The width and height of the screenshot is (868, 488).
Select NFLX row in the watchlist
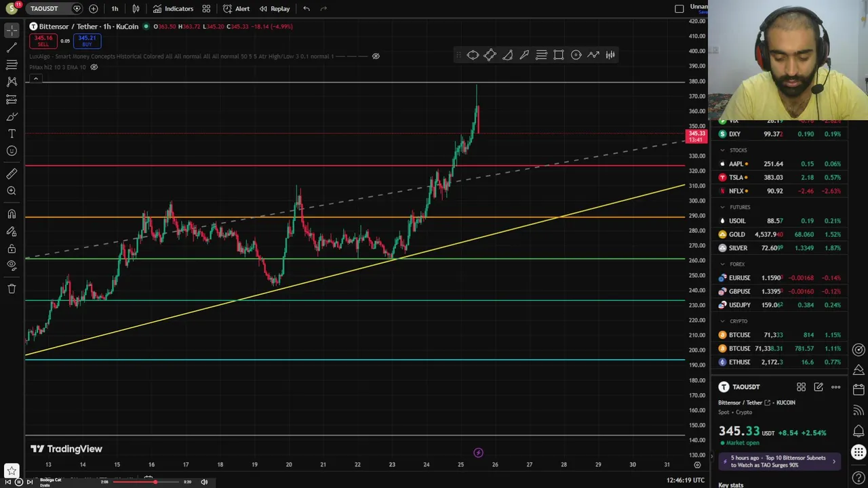778,190
